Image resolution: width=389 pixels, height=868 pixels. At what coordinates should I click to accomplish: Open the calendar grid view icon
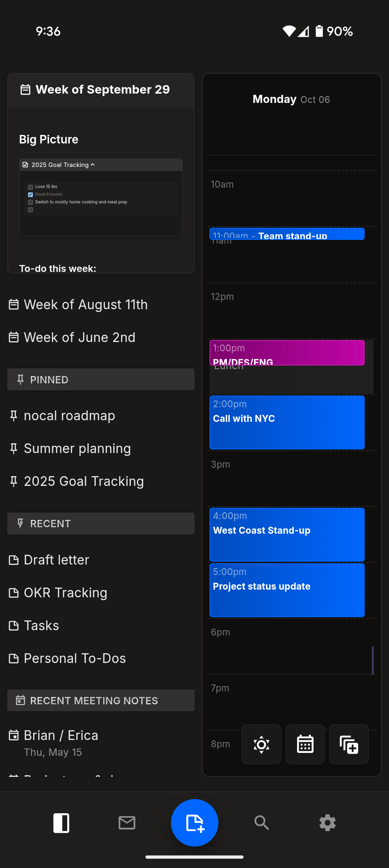tap(305, 744)
